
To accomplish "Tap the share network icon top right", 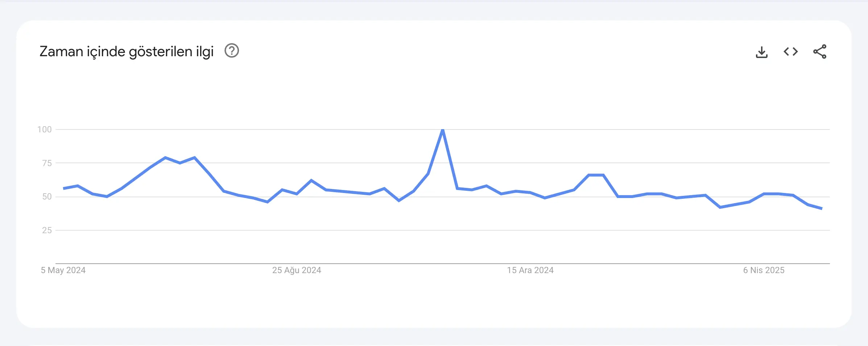I will tap(820, 52).
